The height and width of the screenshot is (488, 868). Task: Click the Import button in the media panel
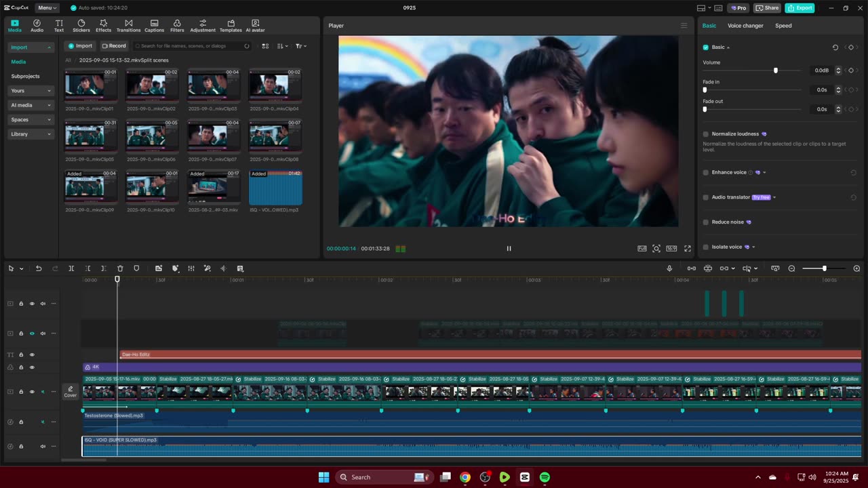(80, 46)
